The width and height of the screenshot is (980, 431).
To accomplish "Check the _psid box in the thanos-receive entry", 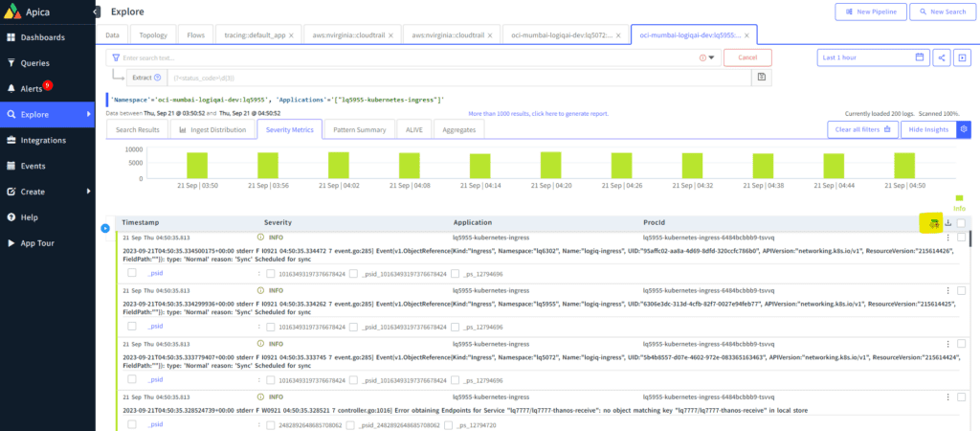I will pos(132,424).
